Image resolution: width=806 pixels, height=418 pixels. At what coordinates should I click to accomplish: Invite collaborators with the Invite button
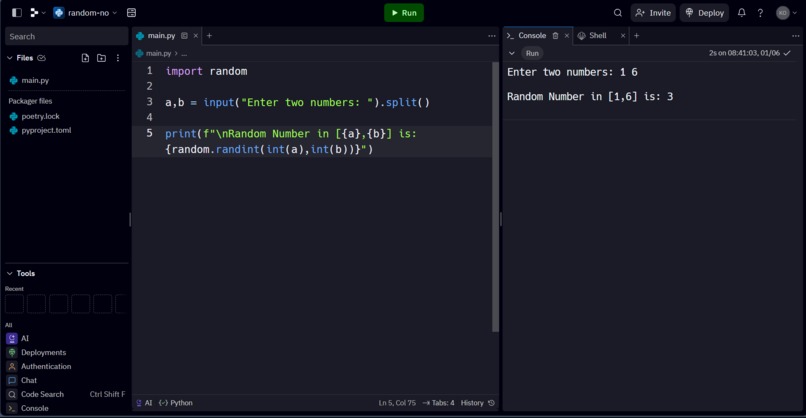click(653, 13)
